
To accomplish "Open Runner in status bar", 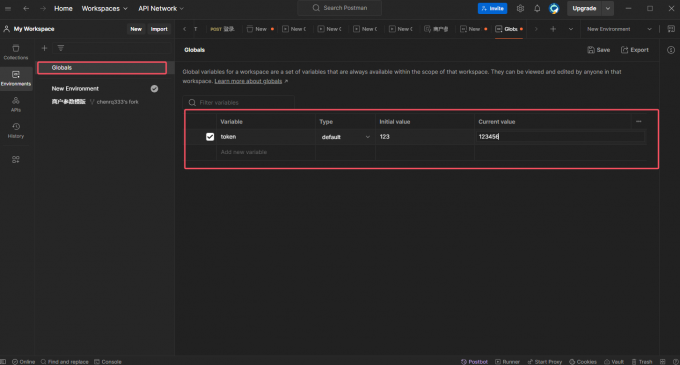I will click(507, 362).
